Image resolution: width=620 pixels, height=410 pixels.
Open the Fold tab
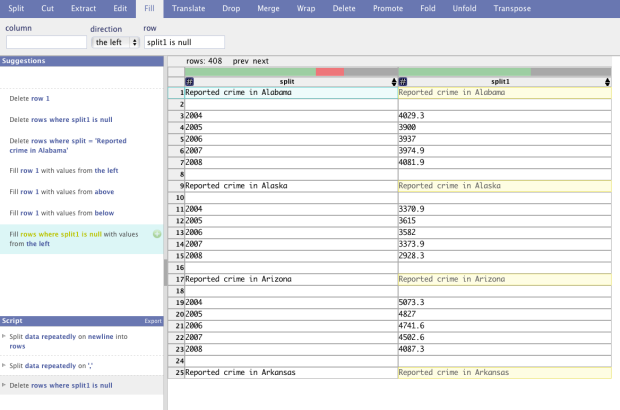click(428, 8)
